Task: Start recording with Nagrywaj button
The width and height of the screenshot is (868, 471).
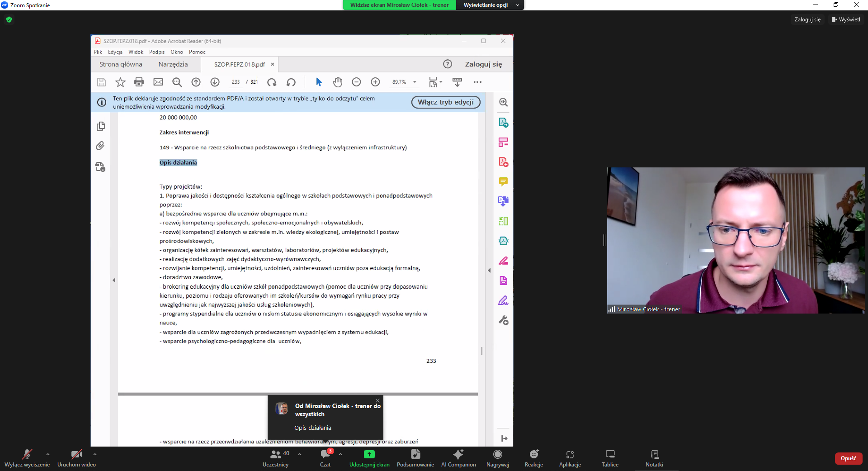Action: click(x=497, y=454)
